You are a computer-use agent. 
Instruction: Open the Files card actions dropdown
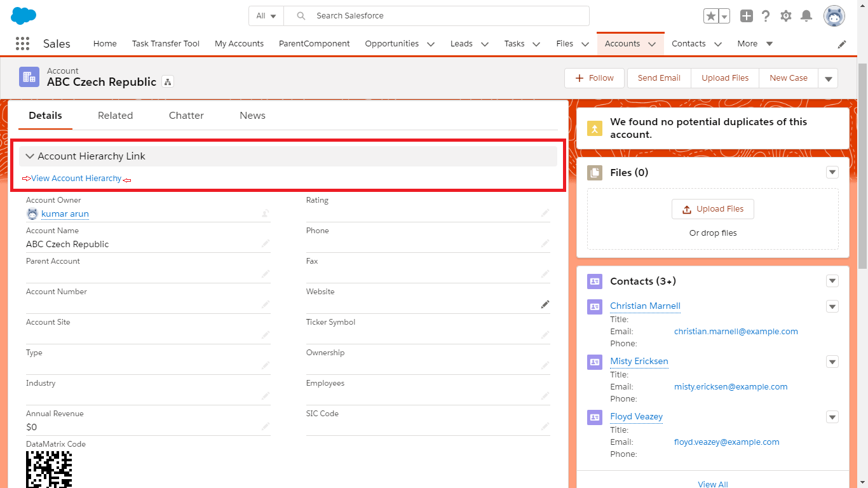(832, 172)
